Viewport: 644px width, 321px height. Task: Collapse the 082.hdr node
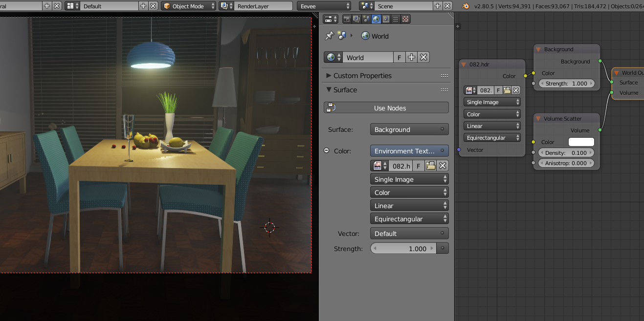coord(464,64)
